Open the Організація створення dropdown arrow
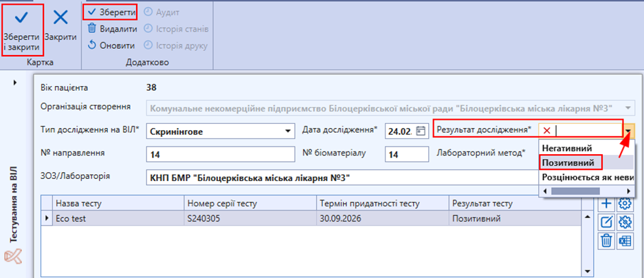This screenshot has width=644, height=278. tap(628, 108)
